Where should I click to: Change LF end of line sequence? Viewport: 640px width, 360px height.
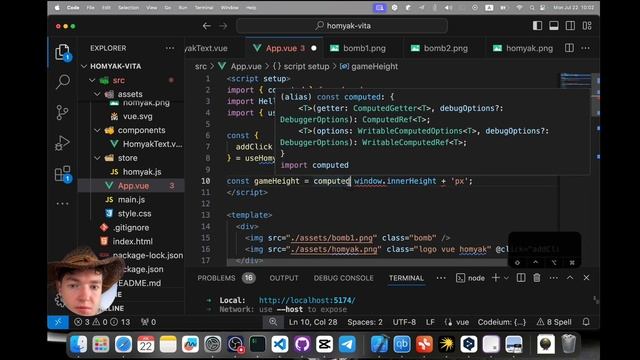click(430, 322)
